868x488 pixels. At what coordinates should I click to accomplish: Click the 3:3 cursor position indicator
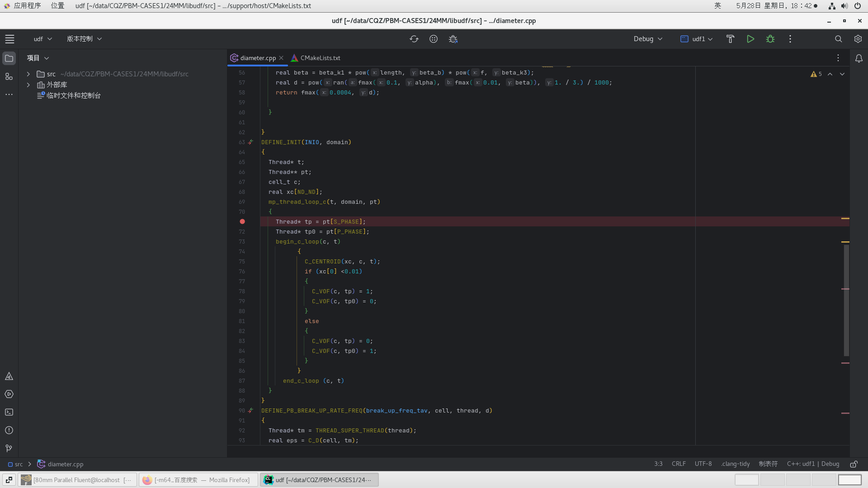pyautogui.click(x=658, y=464)
